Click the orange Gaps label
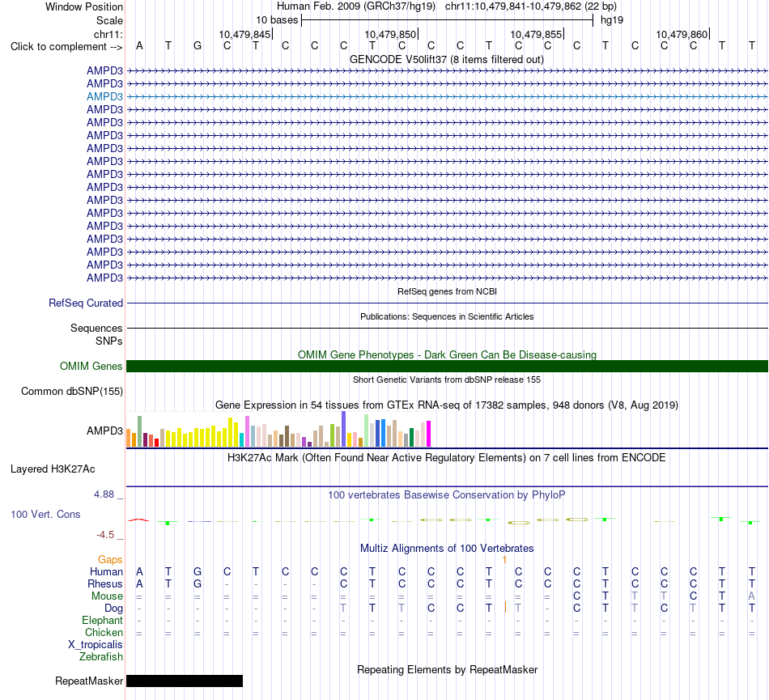 [110, 559]
